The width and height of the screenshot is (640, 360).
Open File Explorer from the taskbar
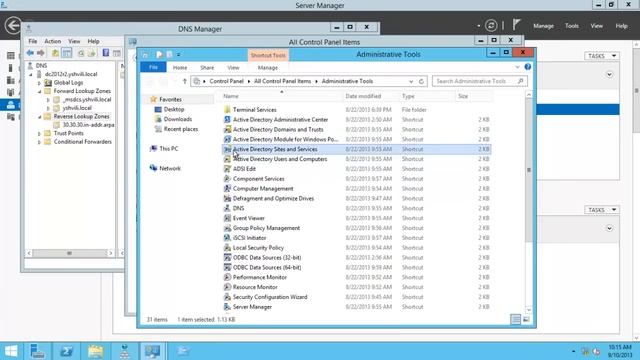pyautogui.click(x=96, y=351)
